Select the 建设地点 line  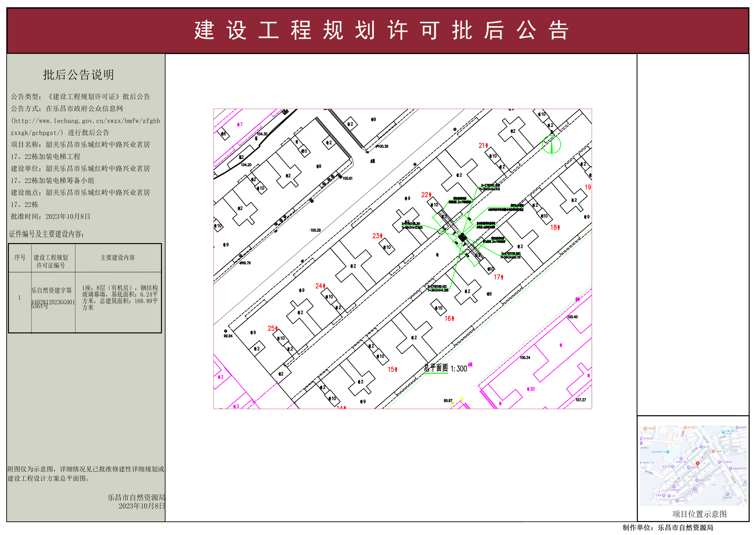[80, 193]
